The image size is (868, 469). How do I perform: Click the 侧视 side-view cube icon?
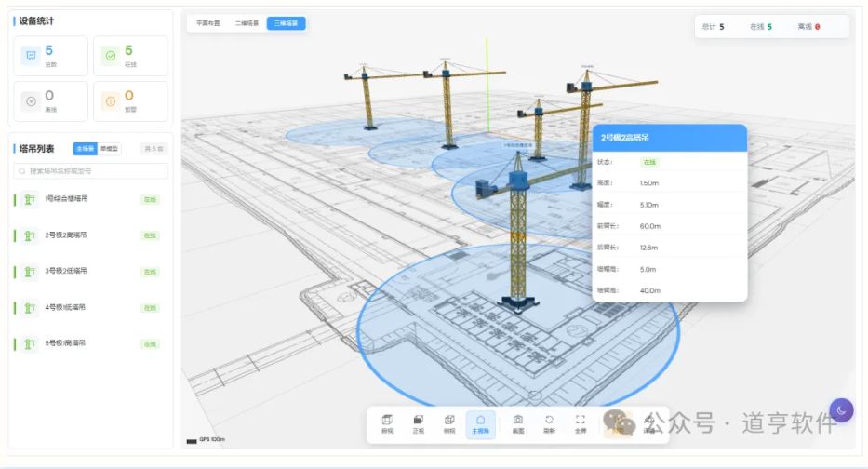click(x=449, y=420)
